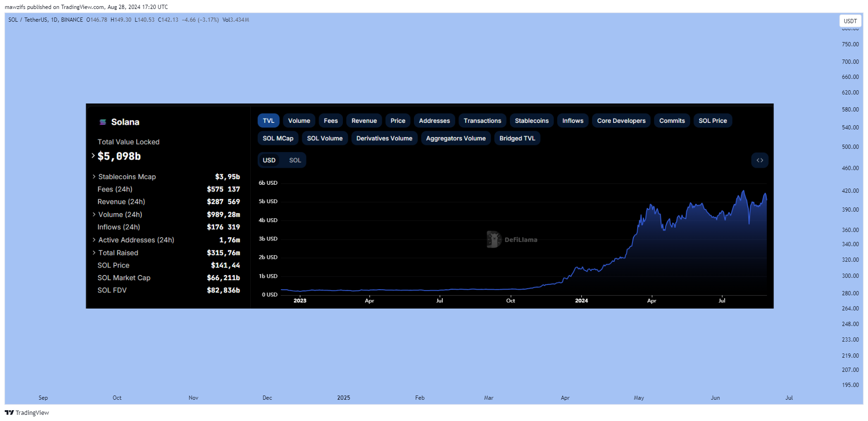Click the Solana logo icon
The width and height of the screenshot is (868, 421).
103,122
